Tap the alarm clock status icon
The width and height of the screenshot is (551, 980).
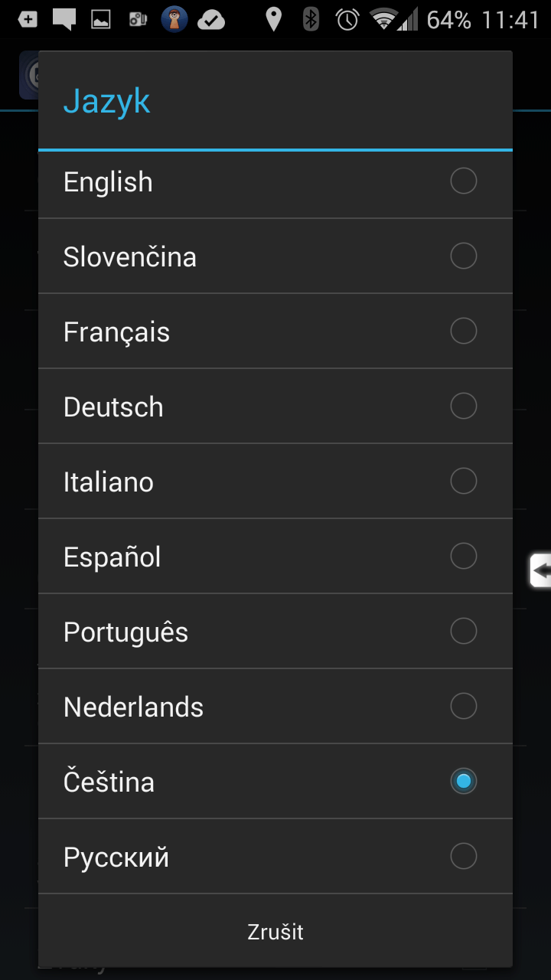[347, 19]
